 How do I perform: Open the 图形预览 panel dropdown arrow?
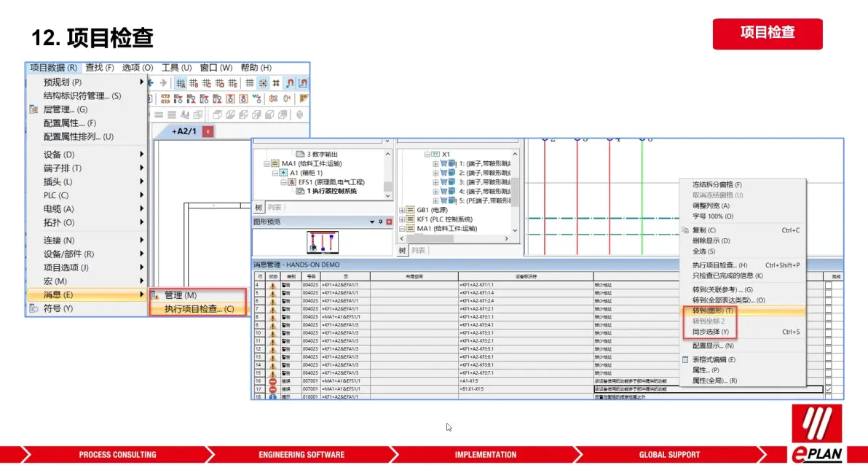click(x=372, y=222)
